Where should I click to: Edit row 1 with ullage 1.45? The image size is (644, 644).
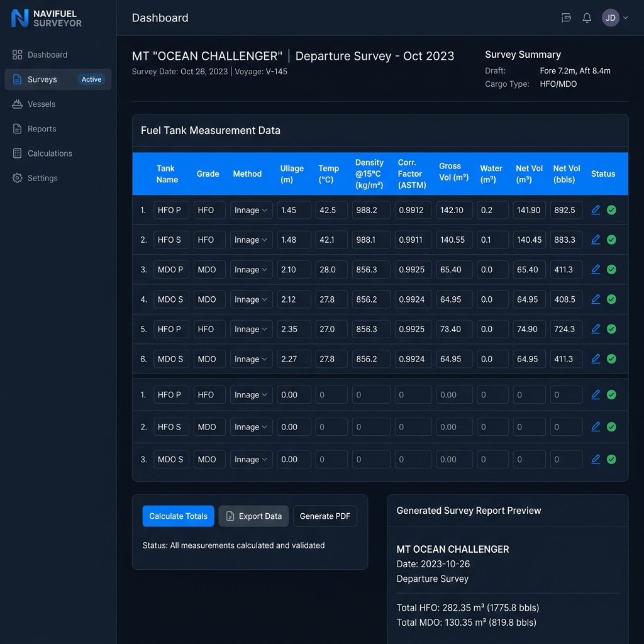[596, 210]
